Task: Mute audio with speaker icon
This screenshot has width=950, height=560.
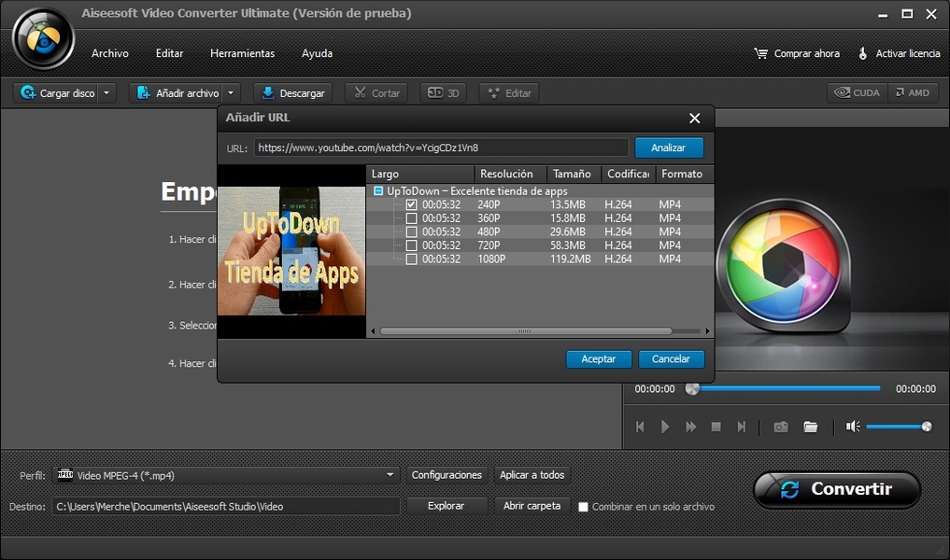Action: (x=853, y=427)
